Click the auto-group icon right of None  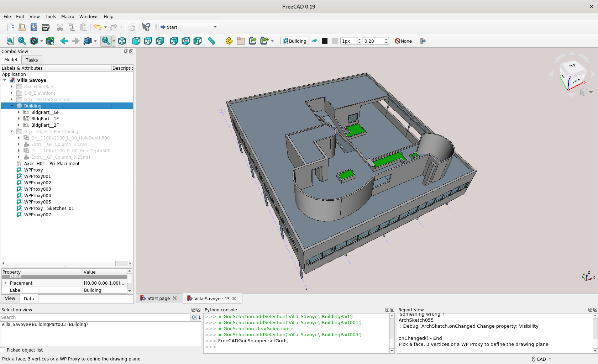pos(423,41)
